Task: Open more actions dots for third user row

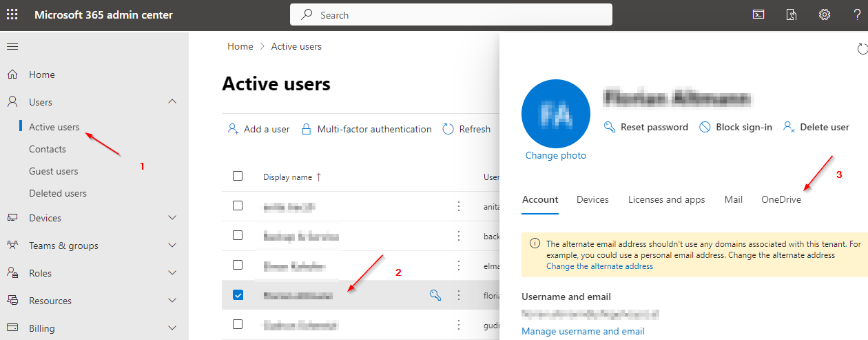Action: pyautogui.click(x=459, y=266)
